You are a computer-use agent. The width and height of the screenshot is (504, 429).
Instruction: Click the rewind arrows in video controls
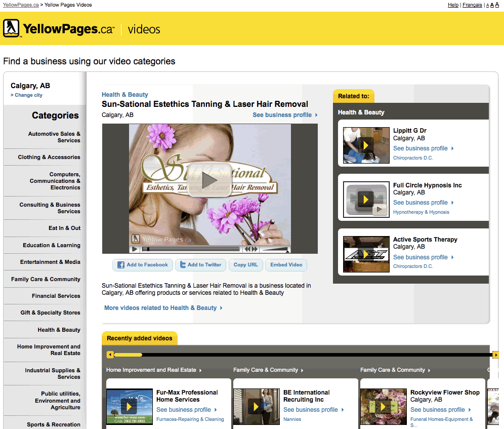point(248,249)
